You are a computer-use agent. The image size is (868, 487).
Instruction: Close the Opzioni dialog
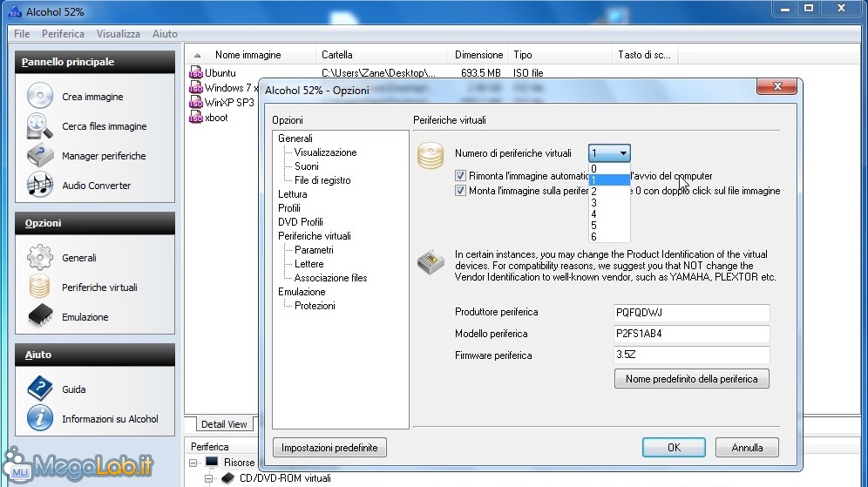click(x=777, y=86)
